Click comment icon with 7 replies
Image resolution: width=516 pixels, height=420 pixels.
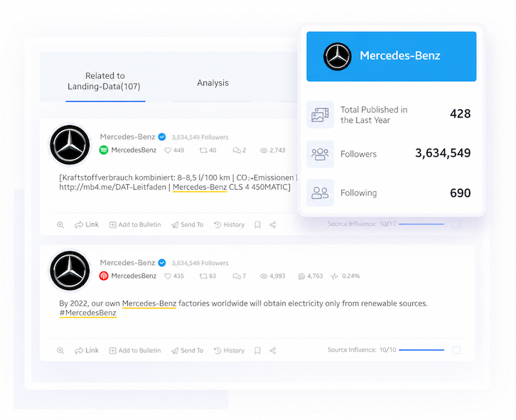[236, 276]
